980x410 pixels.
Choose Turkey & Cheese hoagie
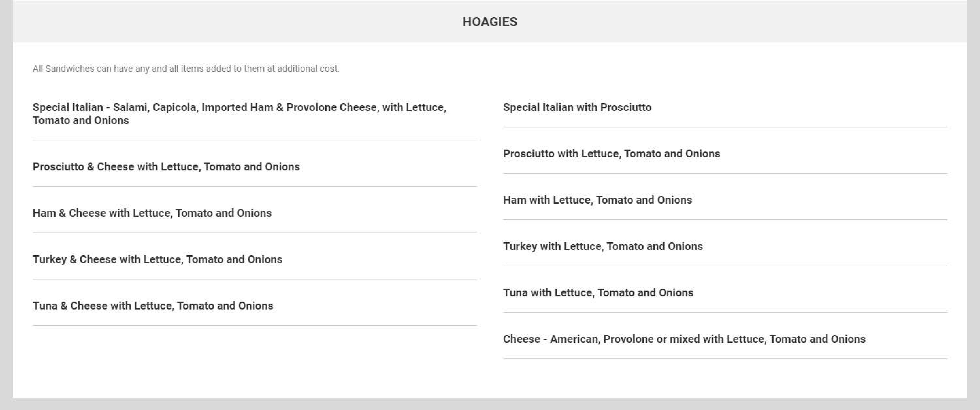pos(157,259)
